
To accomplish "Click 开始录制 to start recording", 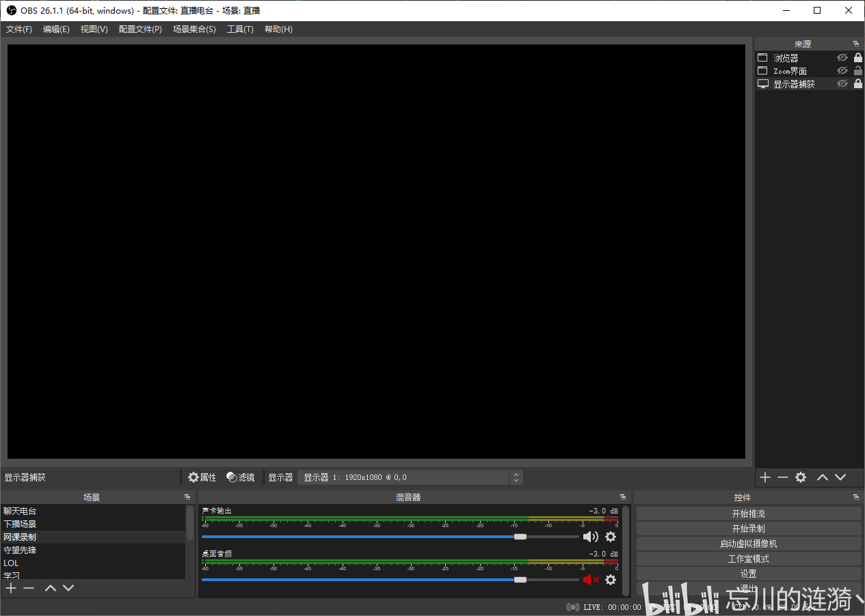I will click(x=749, y=528).
